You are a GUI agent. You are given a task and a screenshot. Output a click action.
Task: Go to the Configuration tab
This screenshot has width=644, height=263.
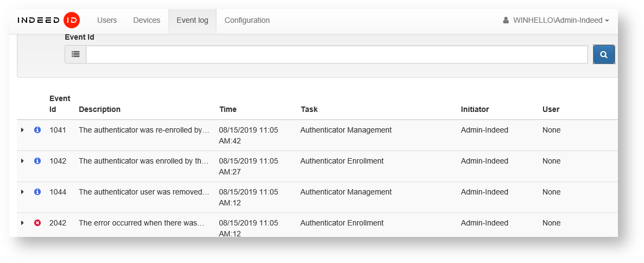coord(247,21)
